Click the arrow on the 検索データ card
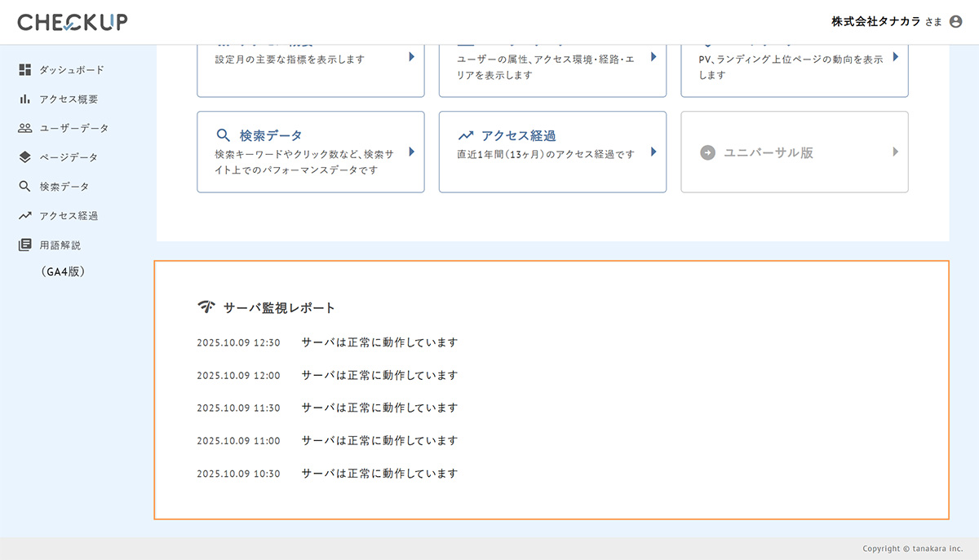Viewport: 979px width, 560px height. [x=412, y=152]
